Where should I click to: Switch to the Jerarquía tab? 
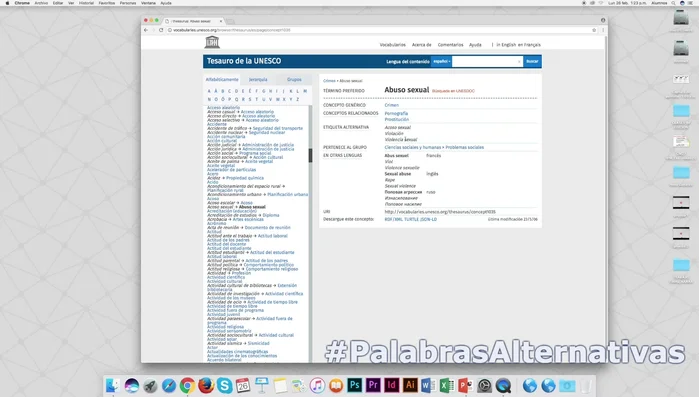tap(258, 79)
